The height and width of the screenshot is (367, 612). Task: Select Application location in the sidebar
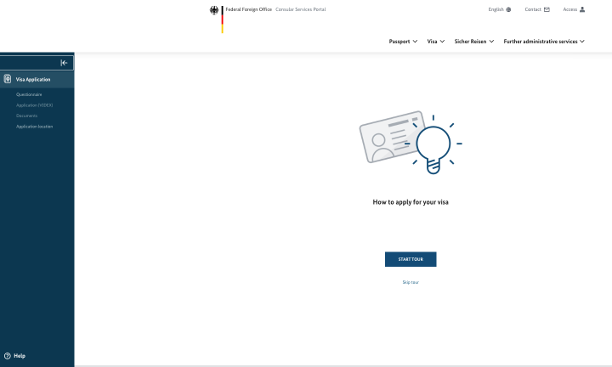click(34, 126)
